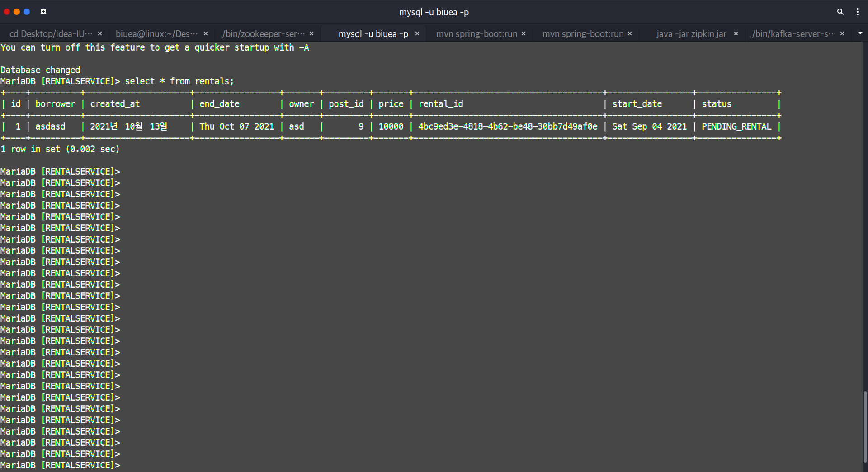The image size is (868, 472).
Task: Click the red window close button
Action: pos(7,12)
